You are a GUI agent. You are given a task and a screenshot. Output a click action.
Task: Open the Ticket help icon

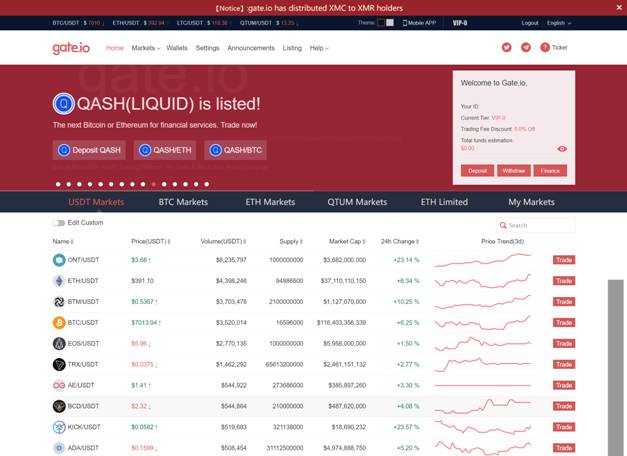click(x=545, y=48)
